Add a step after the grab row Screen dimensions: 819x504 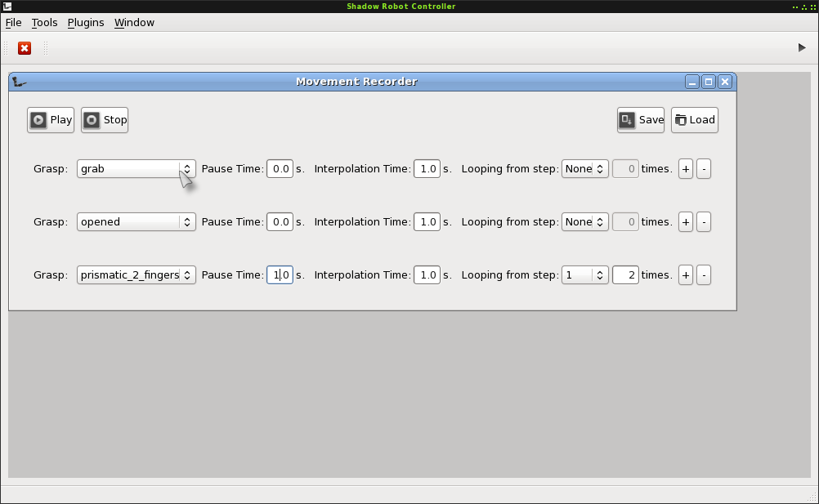coord(686,169)
